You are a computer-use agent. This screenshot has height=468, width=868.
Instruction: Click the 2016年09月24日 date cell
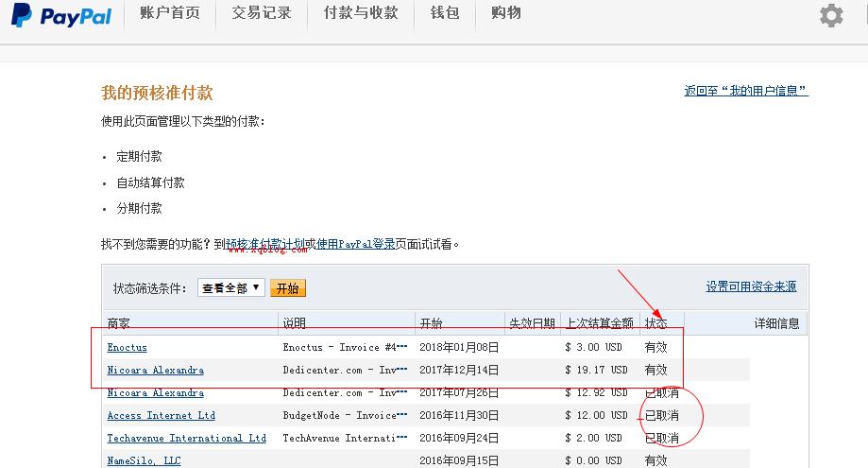459,438
